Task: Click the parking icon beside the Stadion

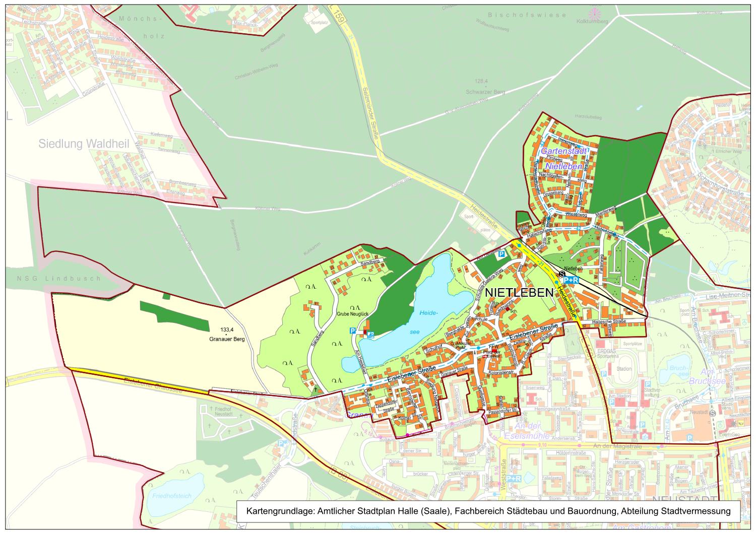Action: [x=647, y=384]
